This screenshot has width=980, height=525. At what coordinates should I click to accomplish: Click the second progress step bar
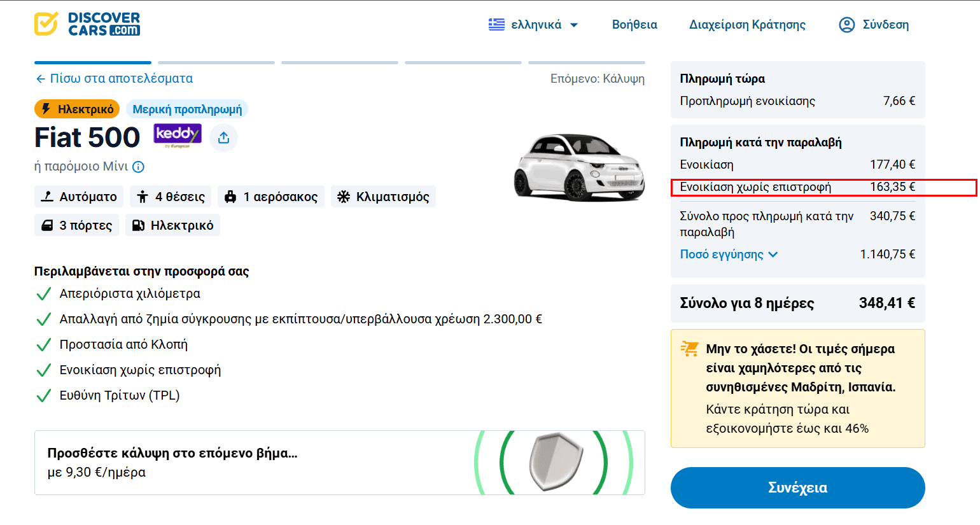tap(216, 62)
